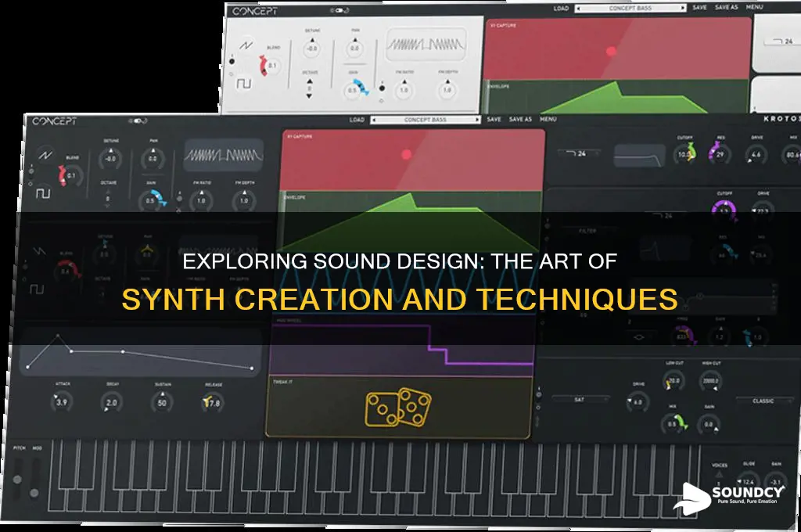Image resolution: width=801 pixels, height=532 pixels.
Task: Click SAVE AS in light Concept window
Action: (727, 8)
